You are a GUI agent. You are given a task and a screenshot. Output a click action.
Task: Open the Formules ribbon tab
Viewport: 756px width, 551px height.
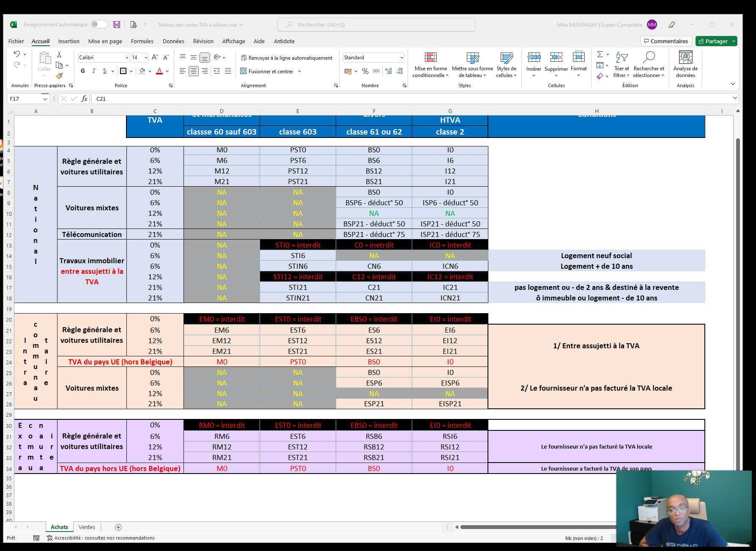pyautogui.click(x=142, y=41)
